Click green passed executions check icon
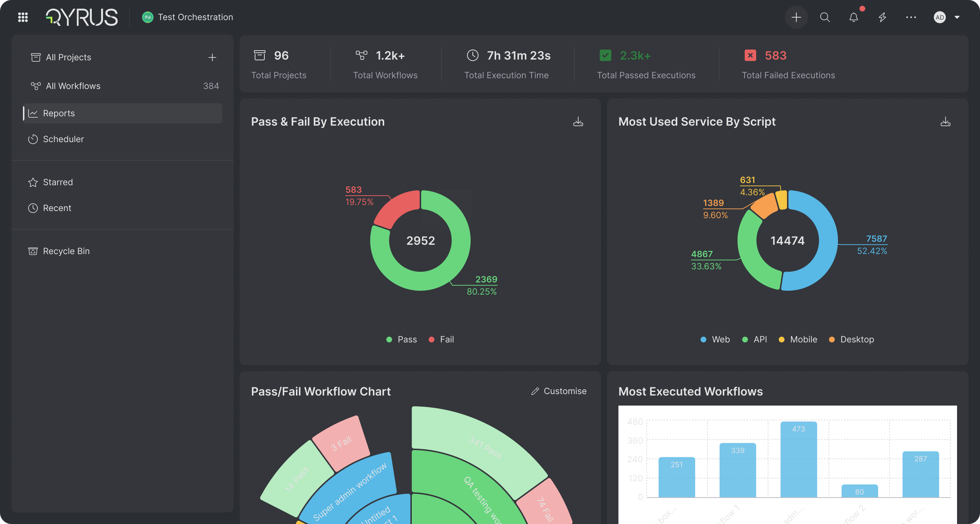This screenshot has height=524, width=980. pyautogui.click(x=605, y=56)
